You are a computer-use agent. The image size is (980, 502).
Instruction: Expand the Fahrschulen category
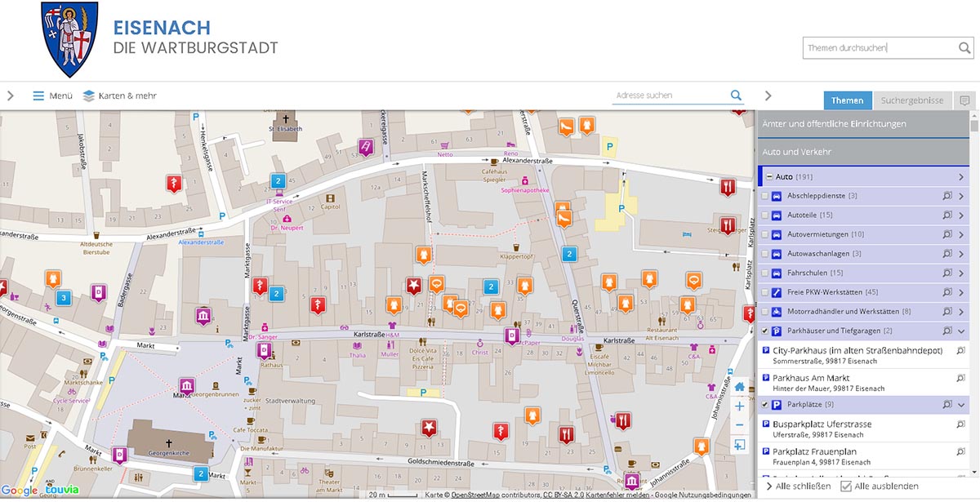click(961, 273)
